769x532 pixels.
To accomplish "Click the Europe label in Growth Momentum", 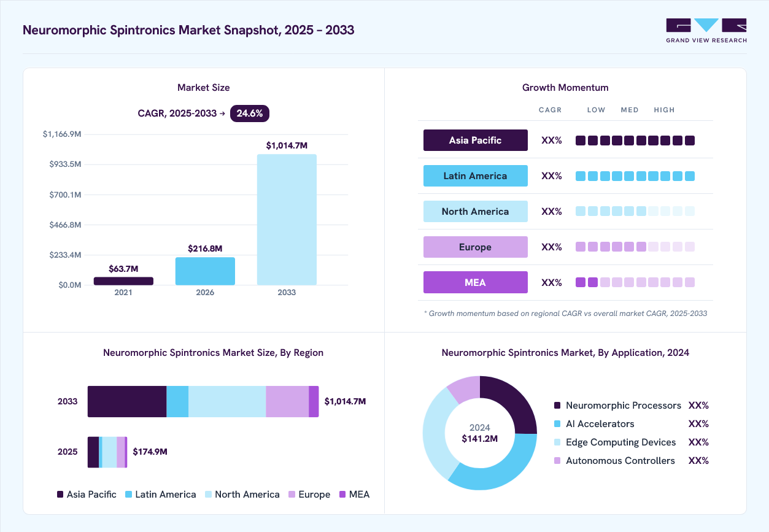I will click(476, 247).
